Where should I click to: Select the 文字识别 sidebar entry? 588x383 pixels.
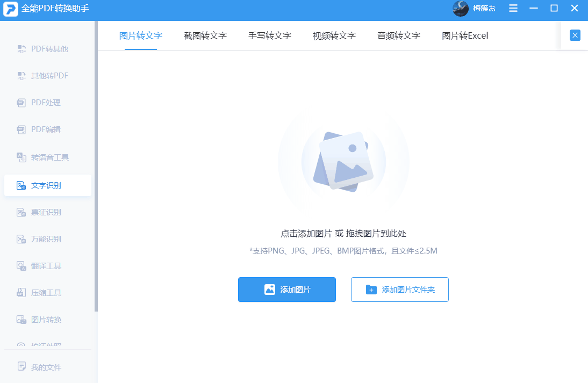[x=42, y=185]
